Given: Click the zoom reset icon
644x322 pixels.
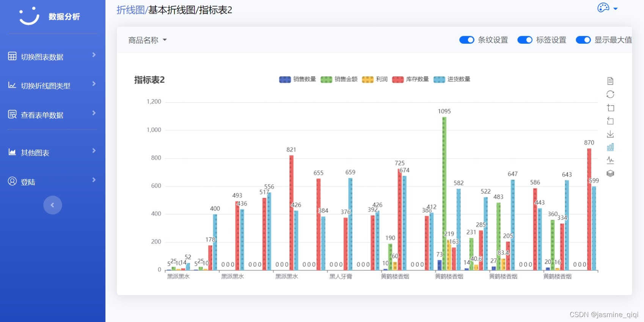Looking at the screenshot, I should pos(610,121).
